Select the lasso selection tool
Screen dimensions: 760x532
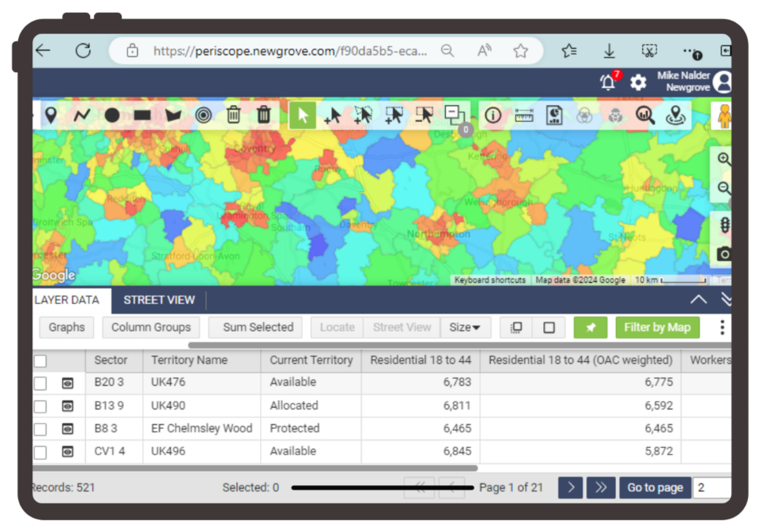364,115
